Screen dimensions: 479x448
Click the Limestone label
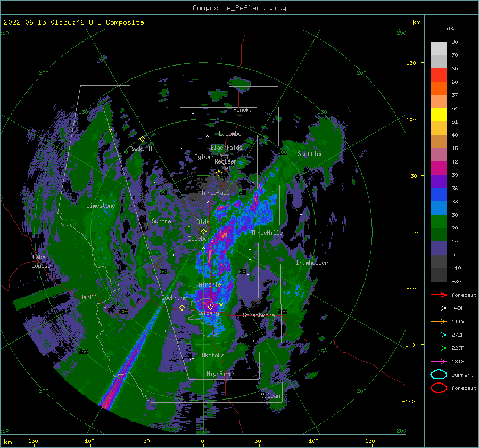(101, 206)
